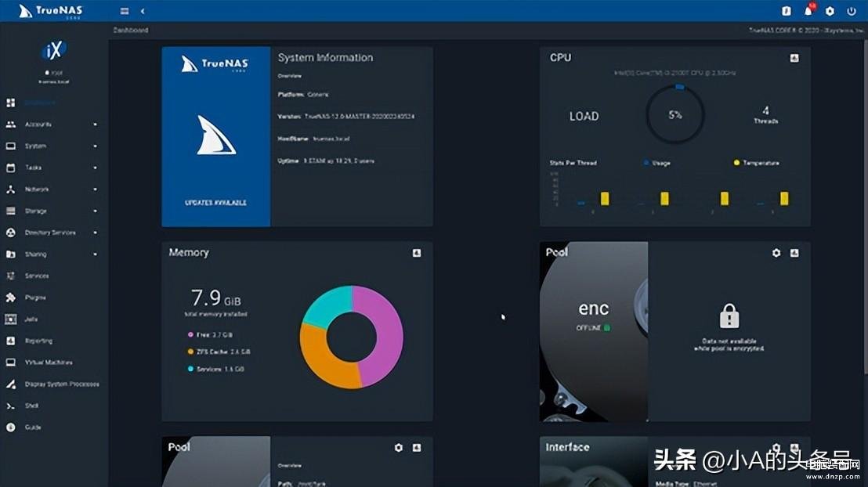Click the Virtual Machines monitor icon
This screenshot has width=868, height=487.
coord(10,362)
